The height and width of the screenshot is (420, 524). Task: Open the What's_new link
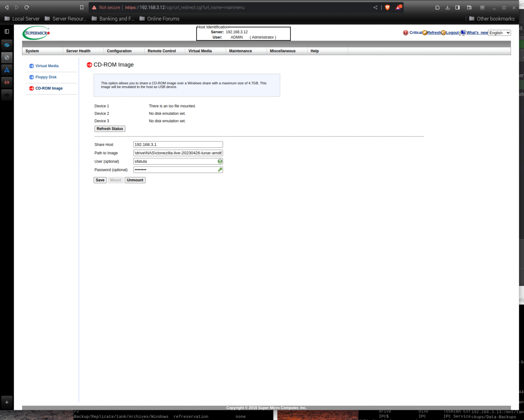point(477,33)
